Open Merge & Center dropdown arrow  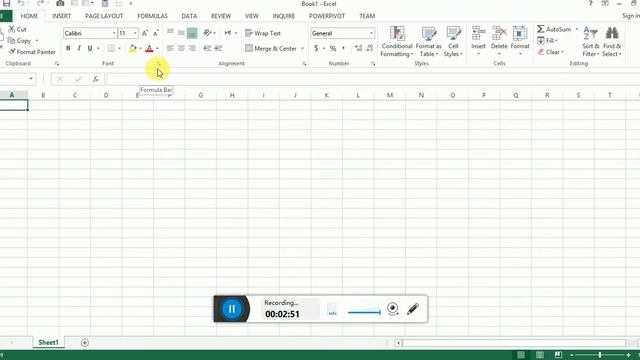[x=302, y=49]
